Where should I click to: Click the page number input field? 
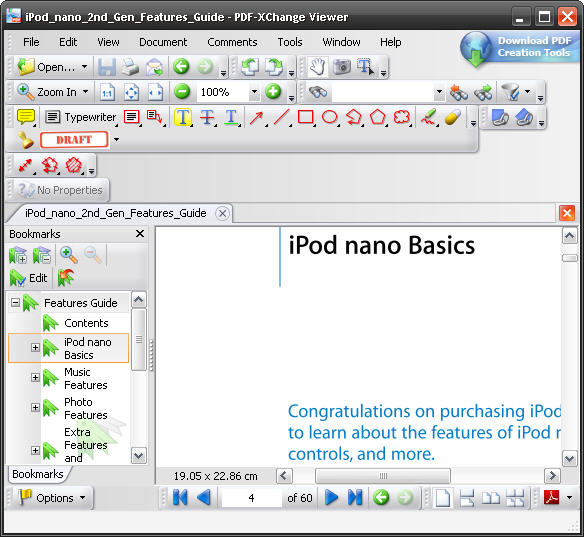click(x=251, y=498)
